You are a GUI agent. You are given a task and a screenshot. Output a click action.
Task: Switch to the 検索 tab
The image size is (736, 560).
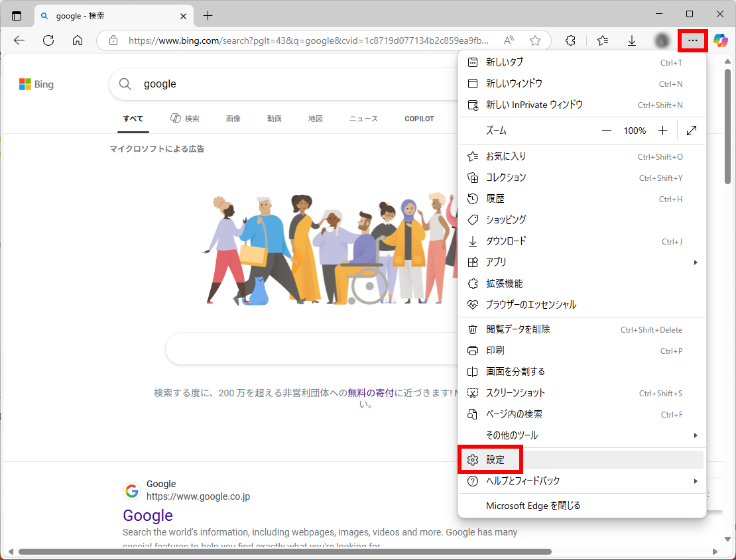coord(185,119)
